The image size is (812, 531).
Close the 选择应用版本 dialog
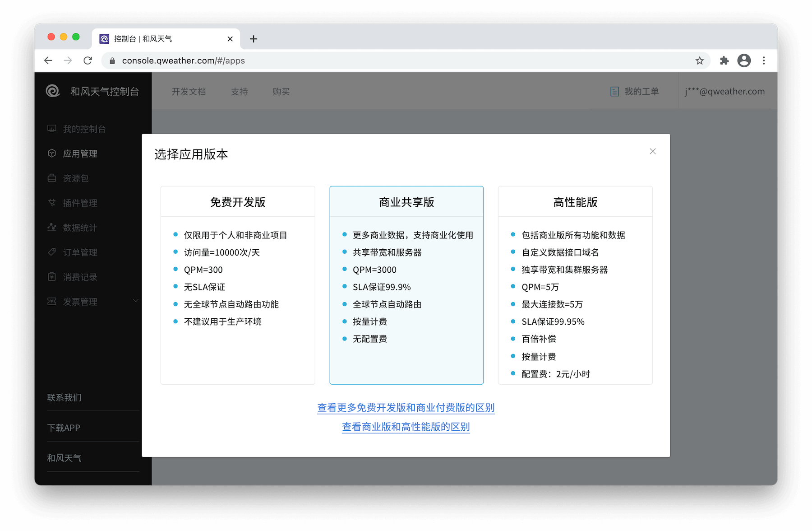652,151
